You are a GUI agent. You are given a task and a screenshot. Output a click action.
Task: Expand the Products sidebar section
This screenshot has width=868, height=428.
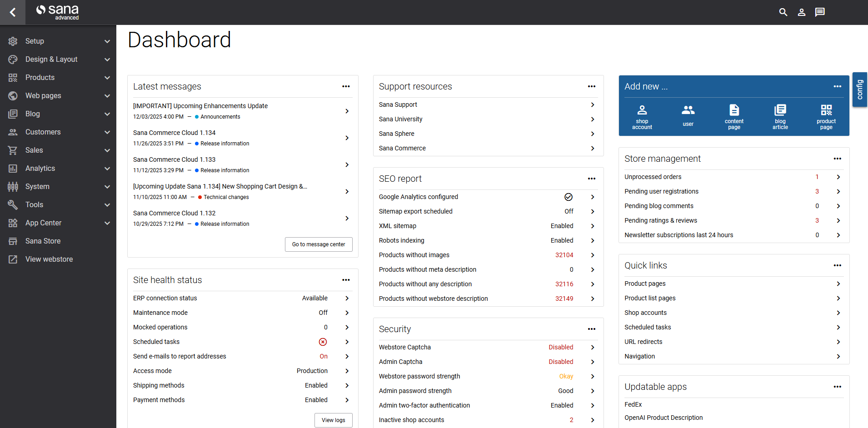pyautogui.click(x=58, y=77)
